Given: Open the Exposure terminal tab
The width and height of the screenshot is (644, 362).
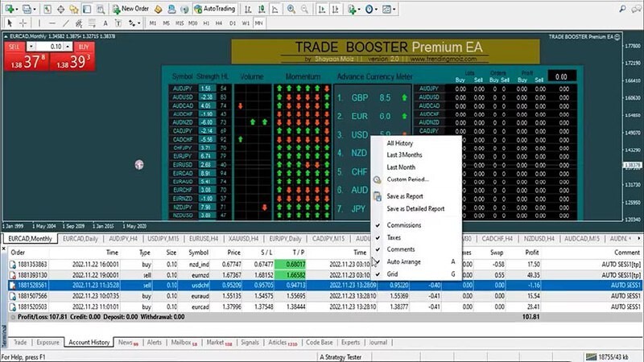Looking at the screenshot, I should pos(47,343).
